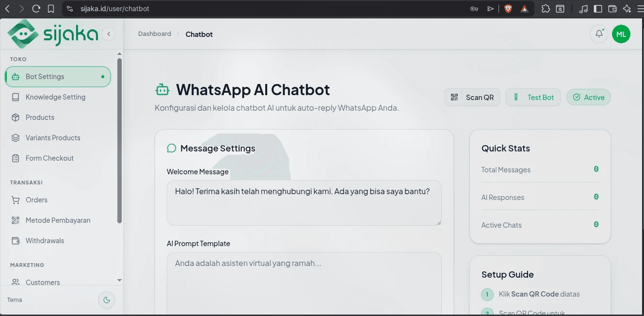Click the Leo AI sparkle icon
This screenshot has width=644, height=316.
pyautogui.click(x=627, y=9)
